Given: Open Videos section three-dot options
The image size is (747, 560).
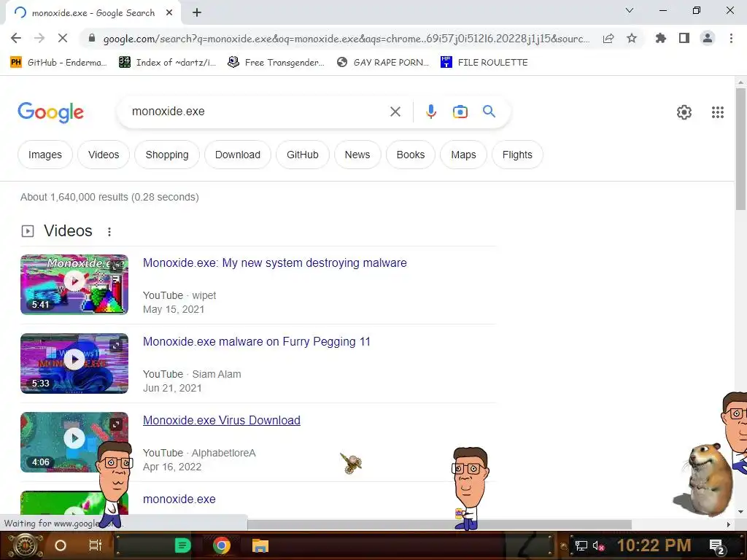Looking at the screenshot, I should click(x=109, y=231).
